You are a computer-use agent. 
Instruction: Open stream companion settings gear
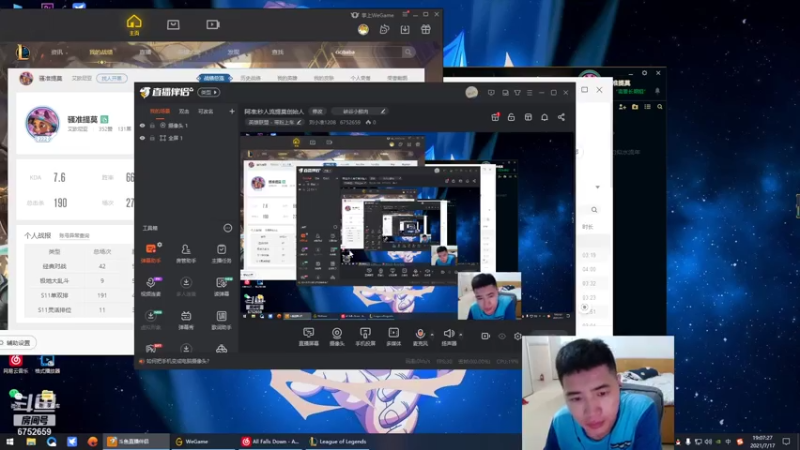tap(518, 336)
